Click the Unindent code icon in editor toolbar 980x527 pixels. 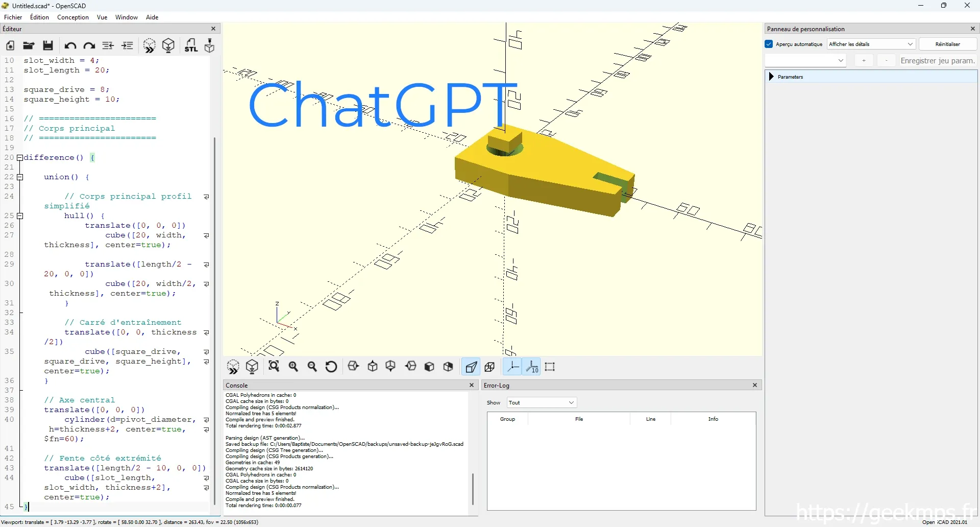pos(108,46)
